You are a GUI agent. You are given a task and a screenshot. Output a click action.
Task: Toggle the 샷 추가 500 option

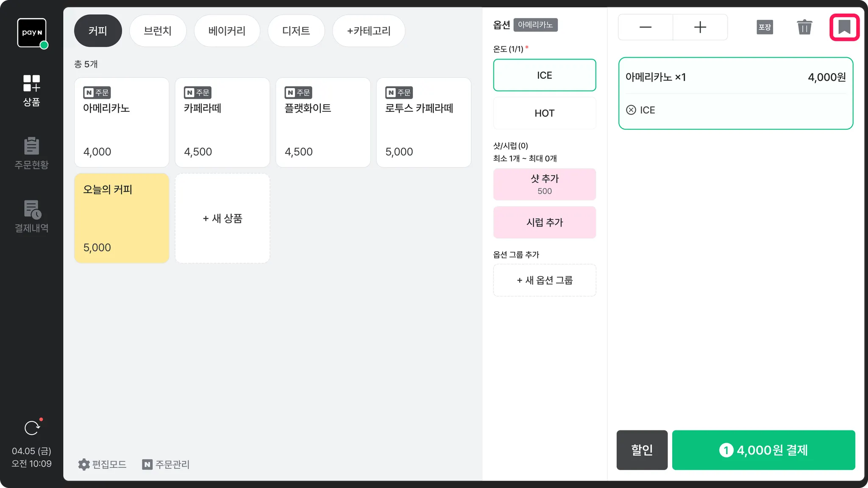[544, 184]
